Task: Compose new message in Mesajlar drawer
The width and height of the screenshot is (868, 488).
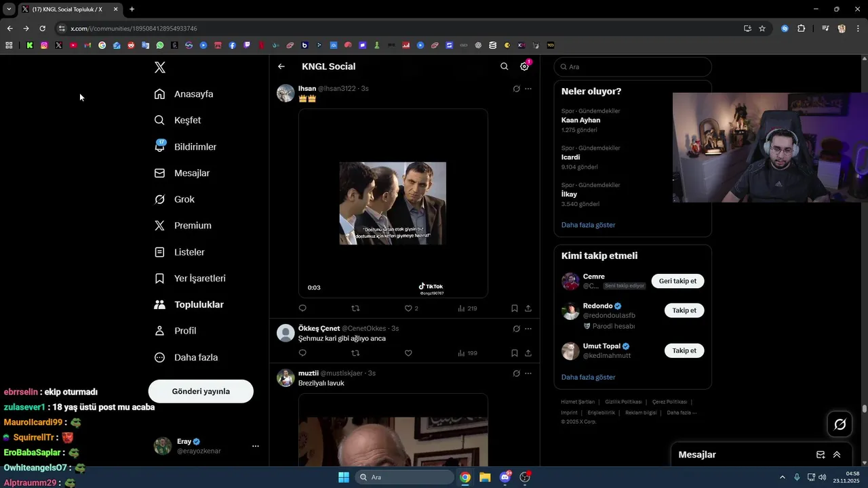Action: (x=821, y=455)
